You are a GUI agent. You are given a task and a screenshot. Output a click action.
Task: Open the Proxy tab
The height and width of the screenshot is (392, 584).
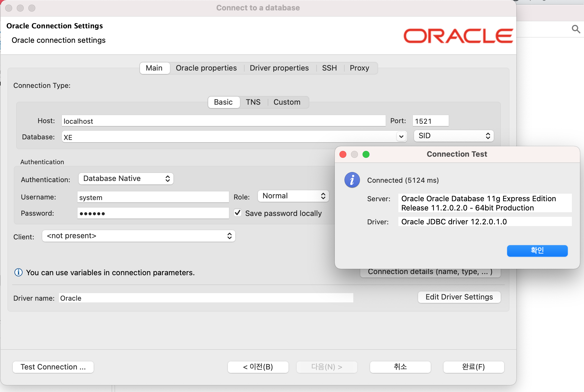click(x=359, y=68)
